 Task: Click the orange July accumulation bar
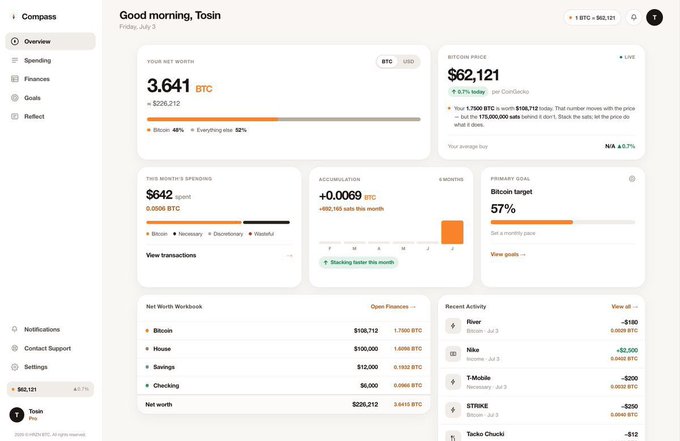(452, 232)
